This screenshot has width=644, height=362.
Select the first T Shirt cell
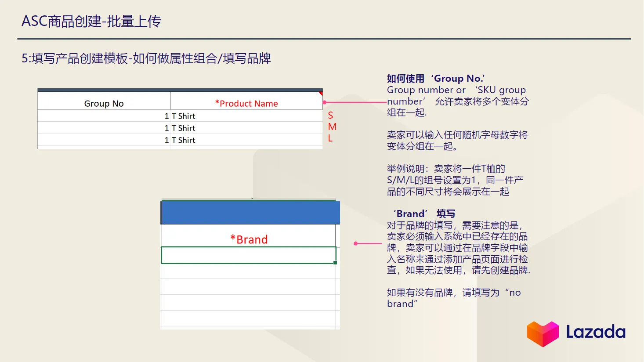tap(185, 116)
